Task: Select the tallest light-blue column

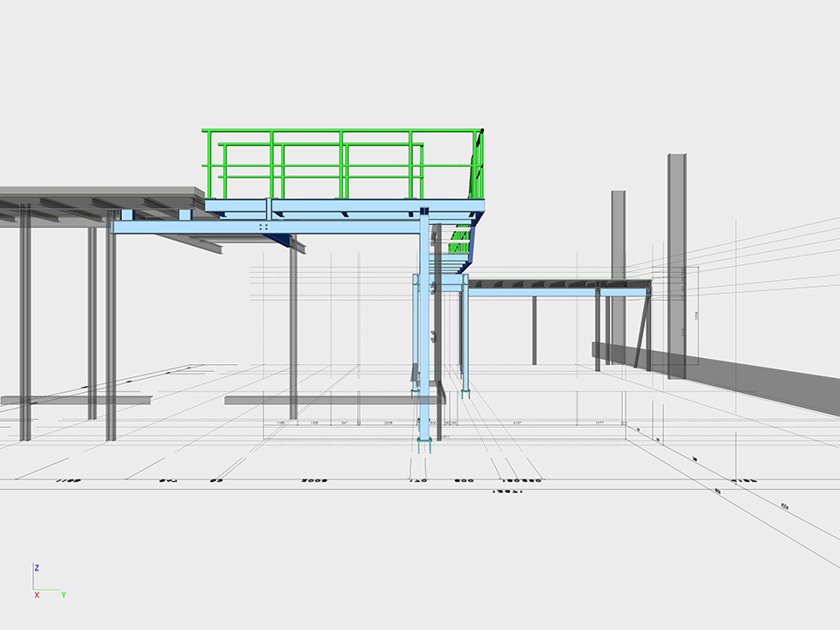Action: tap(424, 332)
